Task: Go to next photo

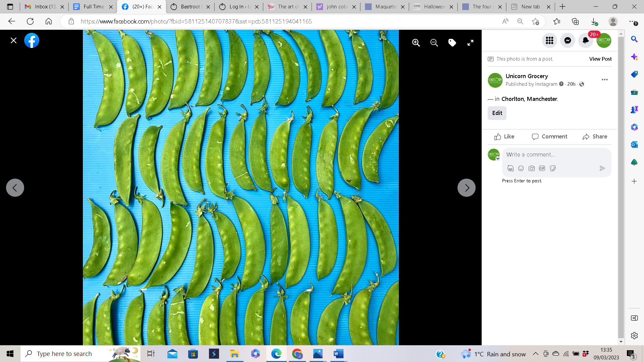Action: click(466, 188)
